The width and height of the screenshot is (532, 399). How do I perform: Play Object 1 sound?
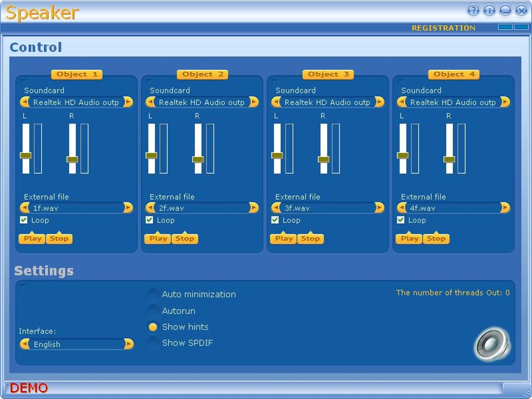[32, 238]
